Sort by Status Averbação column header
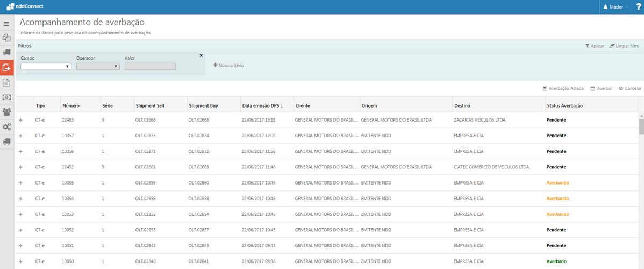 (564, 105)
